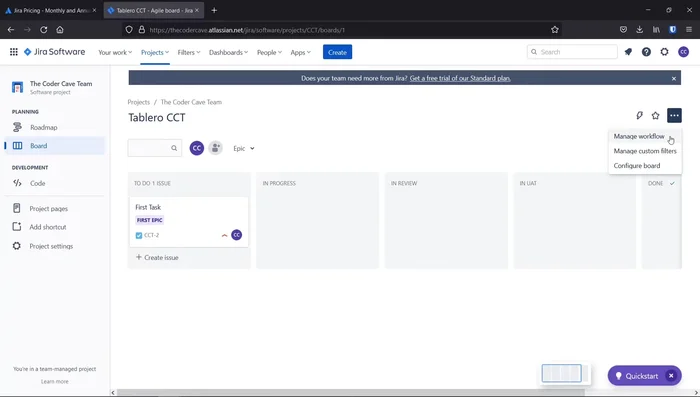Click the three-dots board menu button
700x397 pixels.
click(674, 116)
